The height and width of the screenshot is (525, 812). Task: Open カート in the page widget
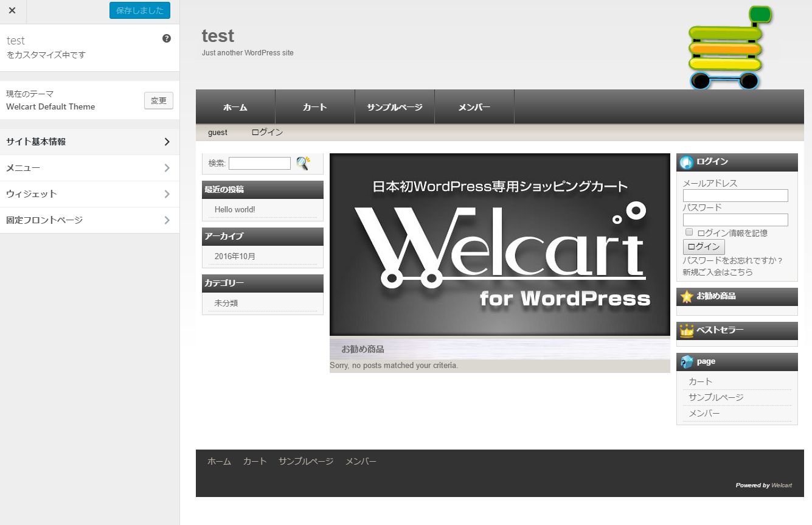[x=700, y=381]
